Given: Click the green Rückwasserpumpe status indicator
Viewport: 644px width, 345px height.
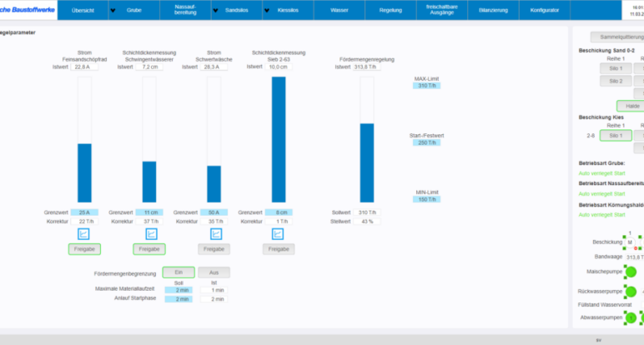Looking at the screenshot, I should coord(631,292).
